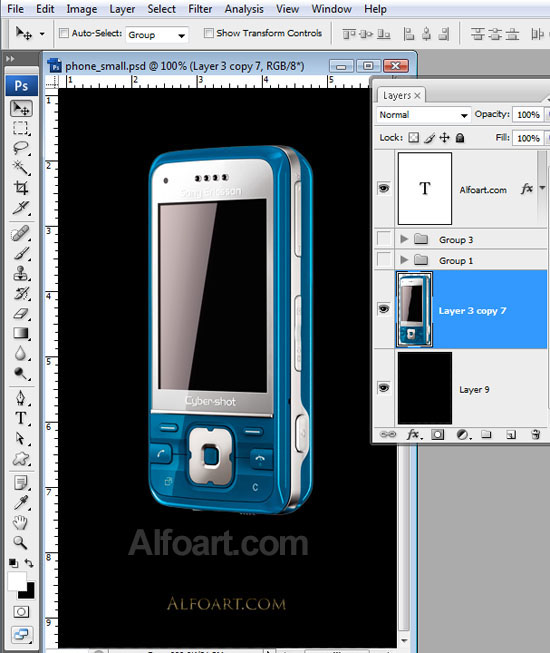Create a new group

(486, 435)
